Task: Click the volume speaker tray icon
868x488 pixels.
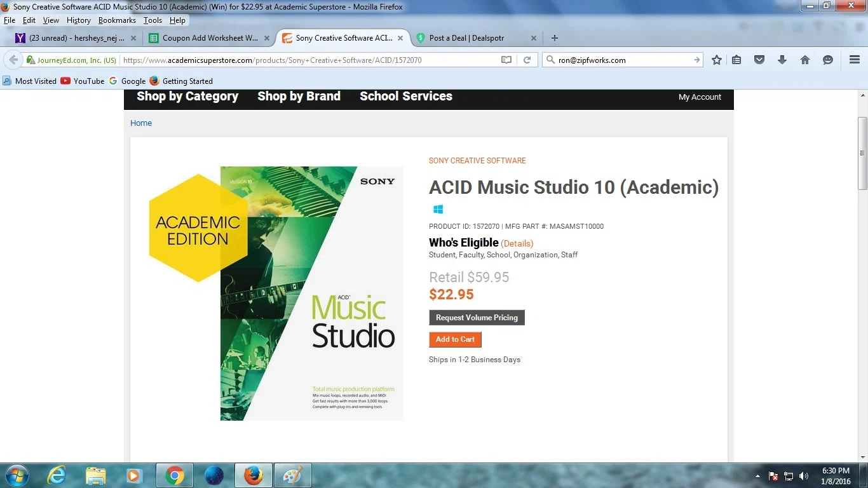Action: (804, 476)
